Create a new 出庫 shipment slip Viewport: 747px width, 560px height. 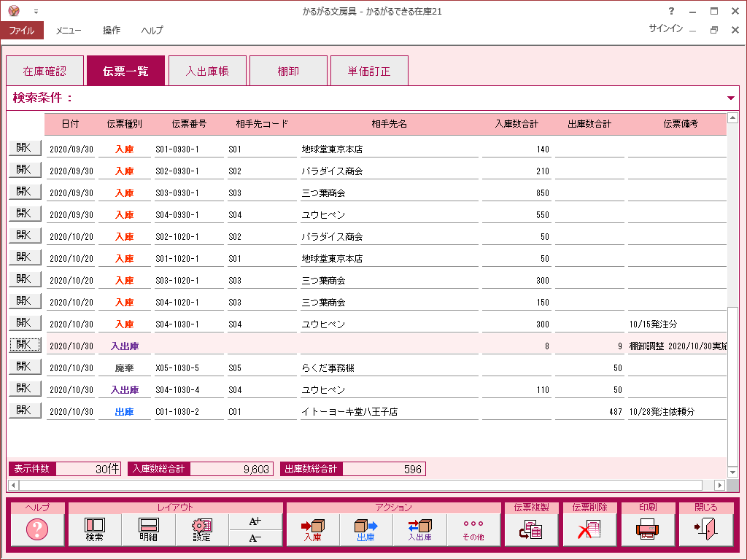pos(366,529)
